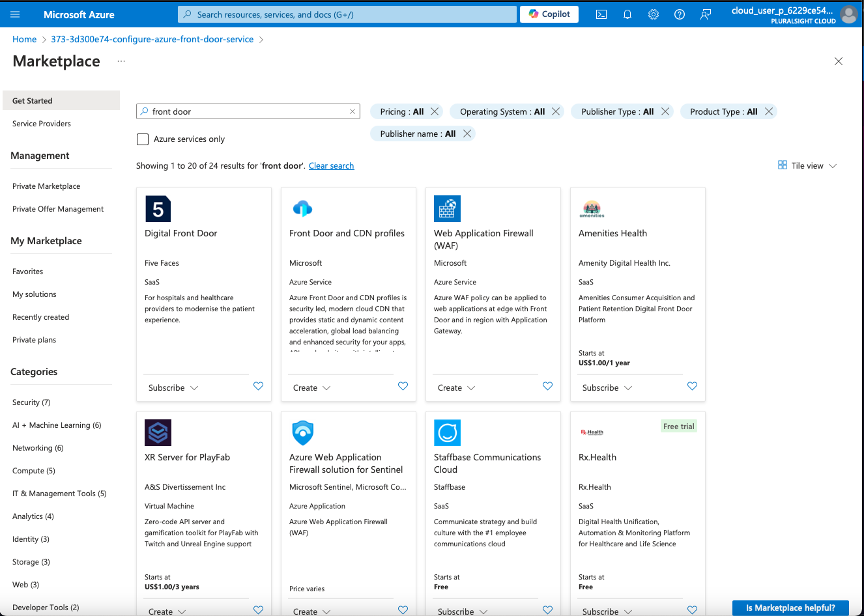The image size is (864, 616).
Task: Open the help question mark menu
Action: pos(680,14)
